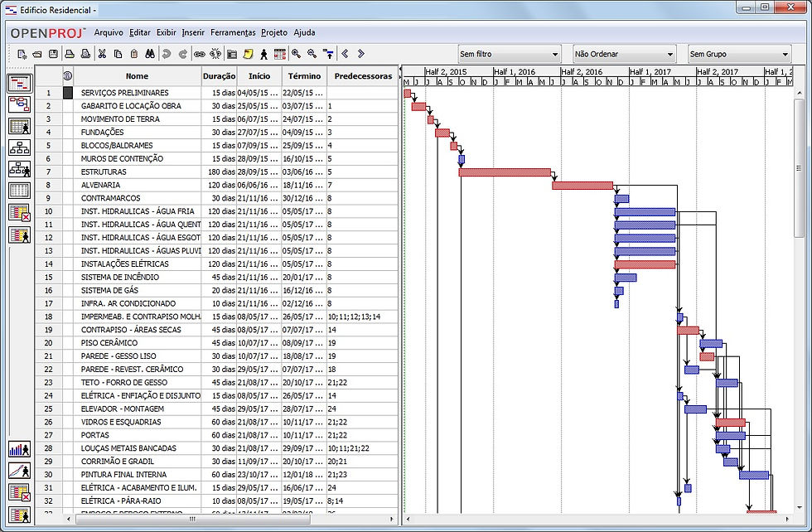Open the Sem filtro dropdown
This screenshot has height=532, width=812.
coord(509,54)
